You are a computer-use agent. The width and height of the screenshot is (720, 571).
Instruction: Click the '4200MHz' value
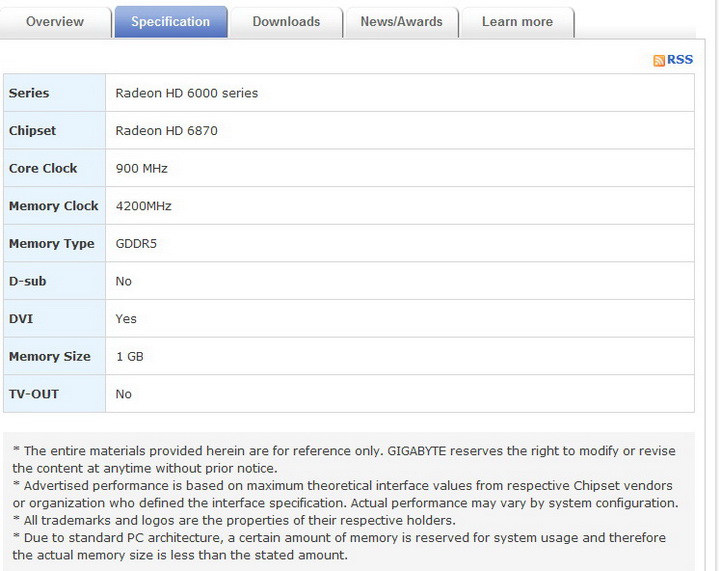pyautogui.click(x=143, y=206)
